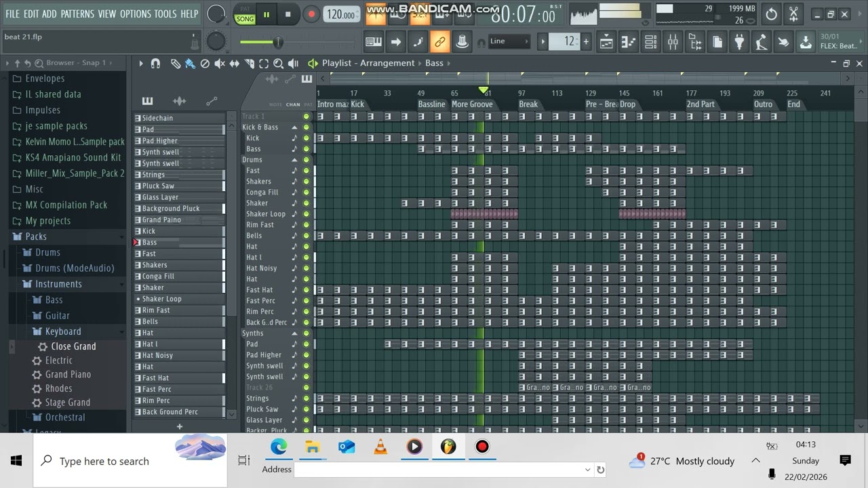Screen dimensions: 868x488
Task: Toggle Song mode button
Action: point(245,18)
